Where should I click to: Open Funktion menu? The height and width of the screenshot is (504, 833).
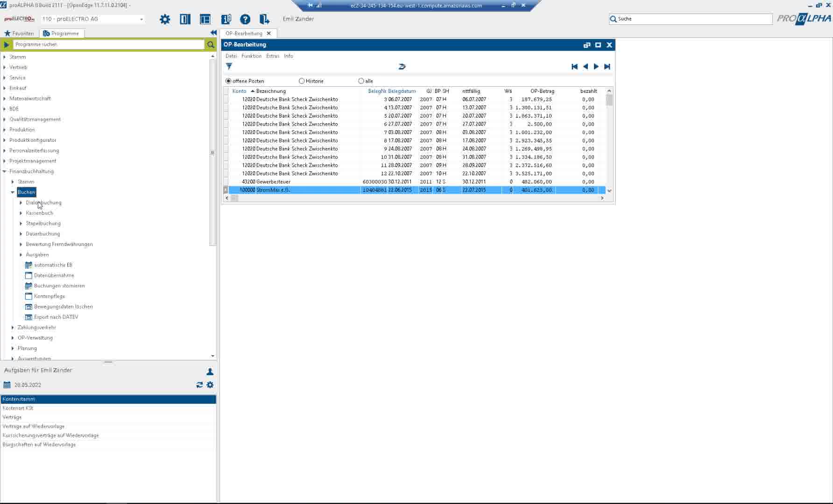251,56
